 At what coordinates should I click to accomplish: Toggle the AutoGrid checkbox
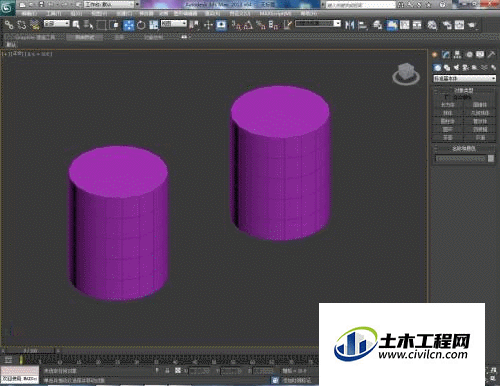pos(446,97)
